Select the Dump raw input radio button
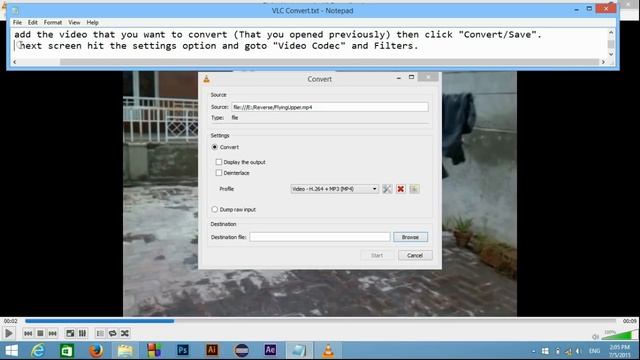The height and width of the screenshot is (360, 640). [215, 209]
